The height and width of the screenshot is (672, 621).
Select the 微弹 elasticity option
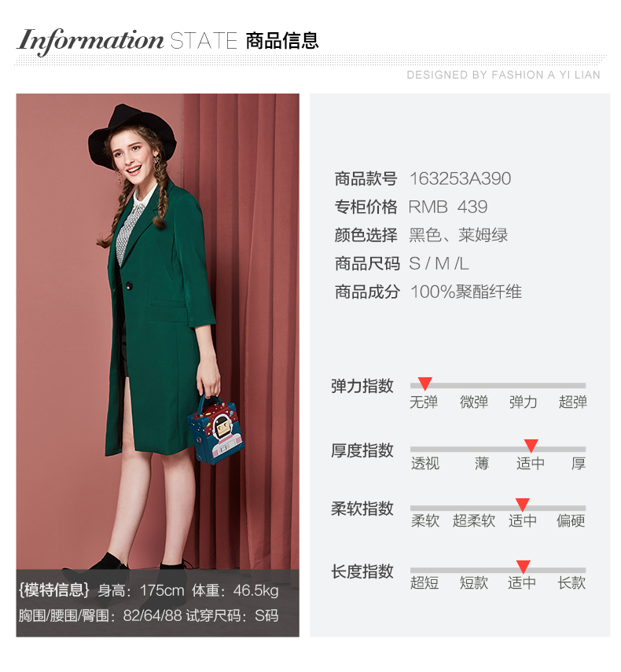474,402
